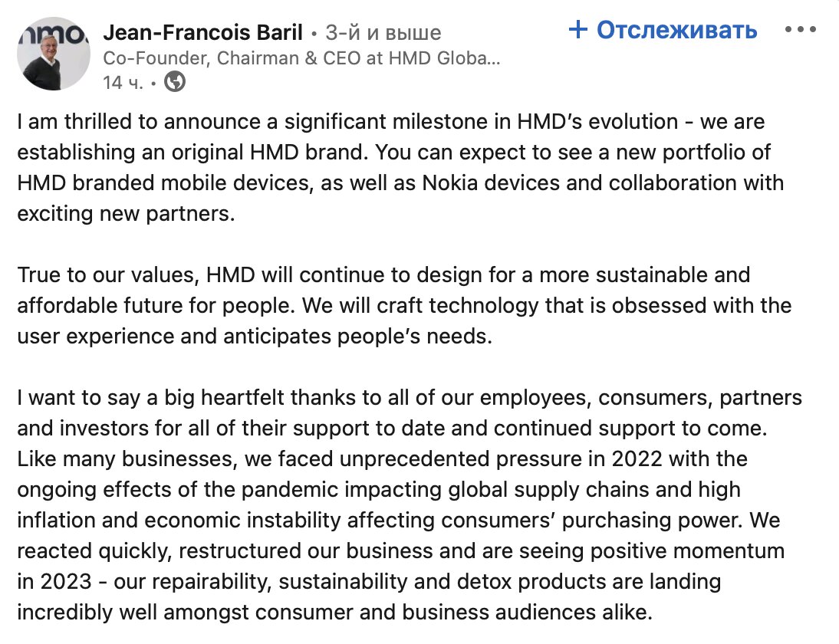Click the plus icon beside Отслеживать

(x=578, y=29)
